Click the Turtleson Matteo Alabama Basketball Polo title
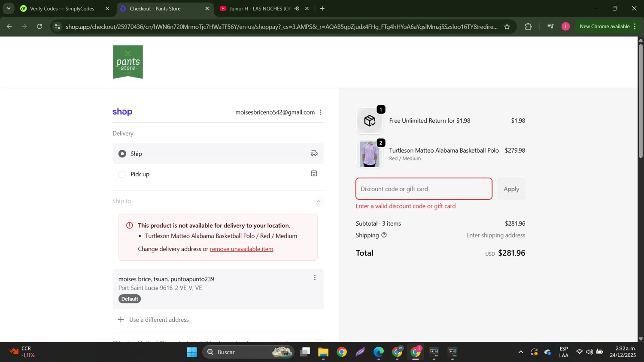 point(444,151)
